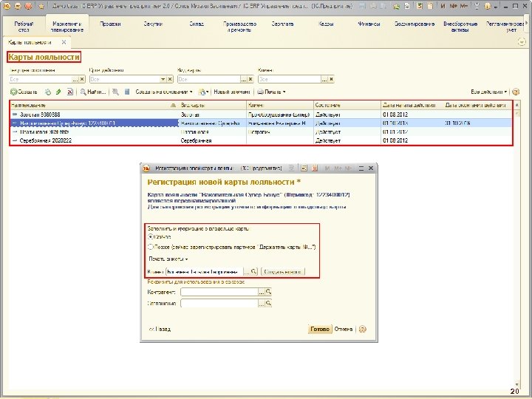Clear the Клиент filter with X
The image size is (532, 399).
(331, 79)
